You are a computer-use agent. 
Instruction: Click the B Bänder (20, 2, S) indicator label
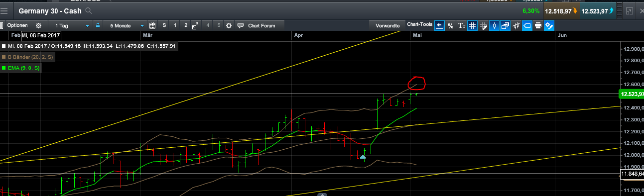[x=30, y=57]
